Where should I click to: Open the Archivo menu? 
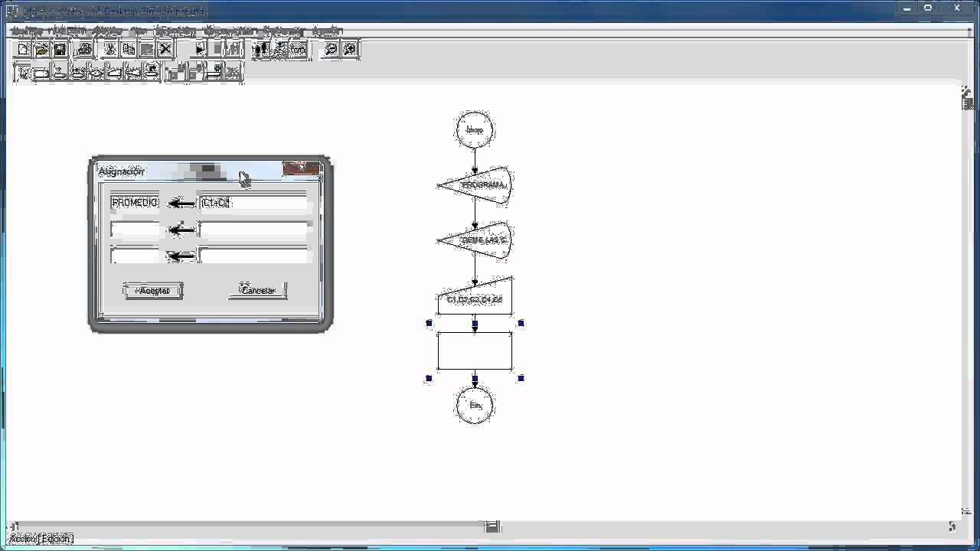coord(28,31)
